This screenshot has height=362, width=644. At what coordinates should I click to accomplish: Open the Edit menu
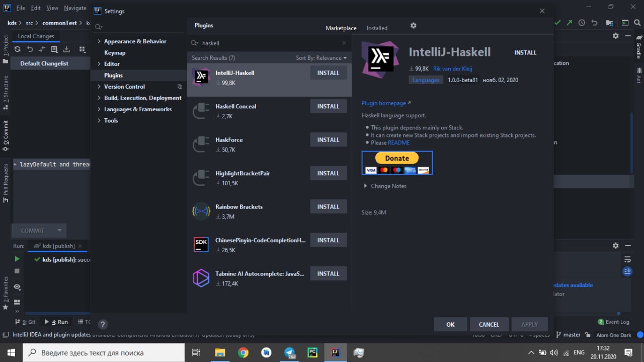pyautogui.click(x=36, y=8)
